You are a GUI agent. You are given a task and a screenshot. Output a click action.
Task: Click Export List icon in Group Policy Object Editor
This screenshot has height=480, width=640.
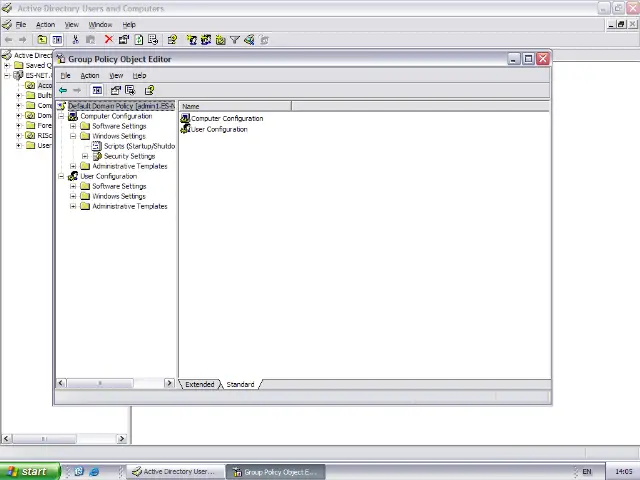[130, 90]
